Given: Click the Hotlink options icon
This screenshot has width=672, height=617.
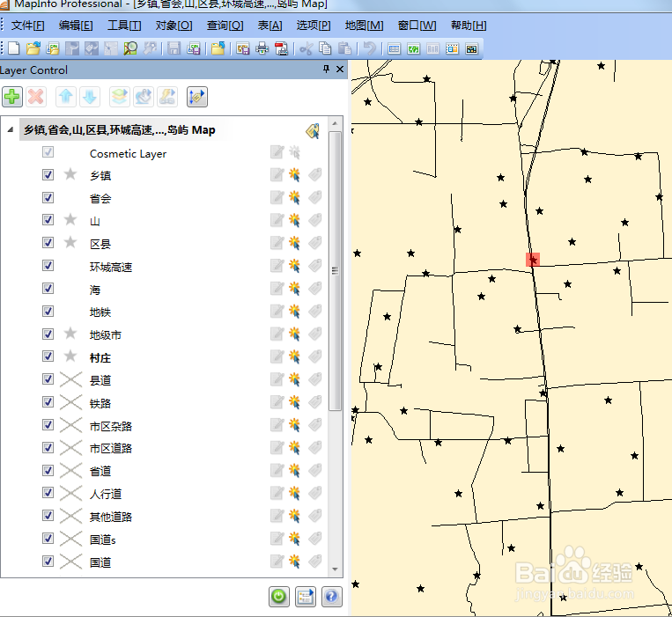Looking at the screenshot, I should pos(167,97).
